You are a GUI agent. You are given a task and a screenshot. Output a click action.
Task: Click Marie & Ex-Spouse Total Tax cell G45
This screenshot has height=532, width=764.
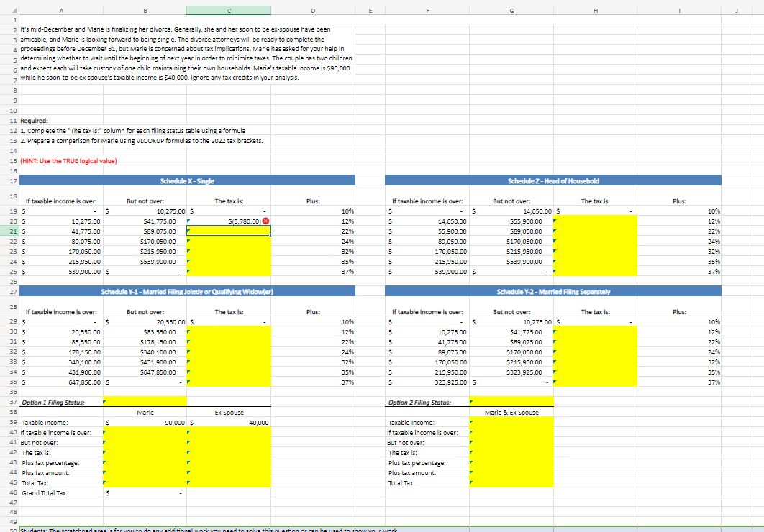(511, 483)
